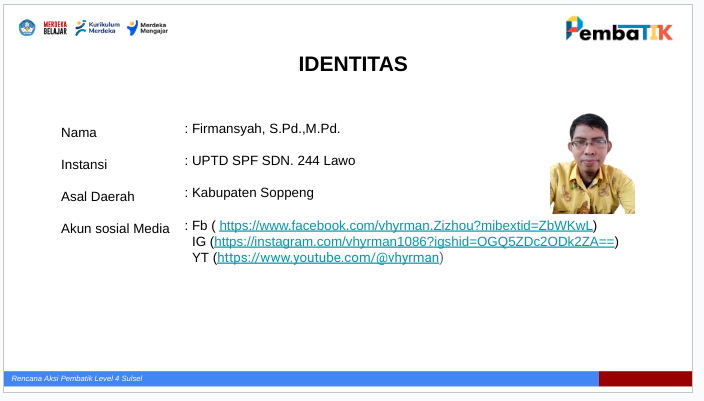Click the 'Nama' field label
The image size is (704, 401).
click(78, 133)
